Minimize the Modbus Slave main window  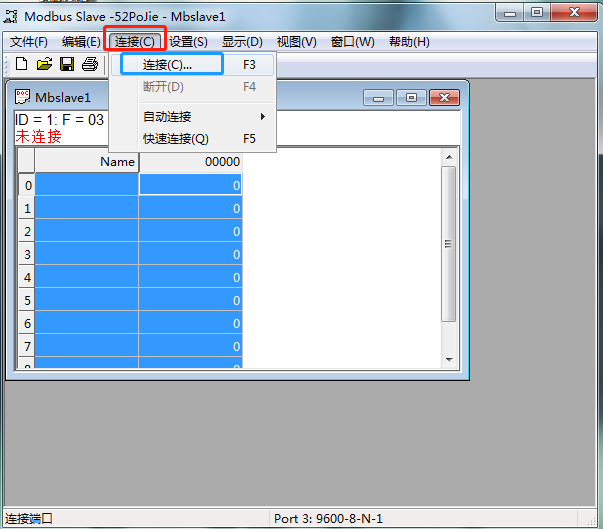[x=510, y=13]
